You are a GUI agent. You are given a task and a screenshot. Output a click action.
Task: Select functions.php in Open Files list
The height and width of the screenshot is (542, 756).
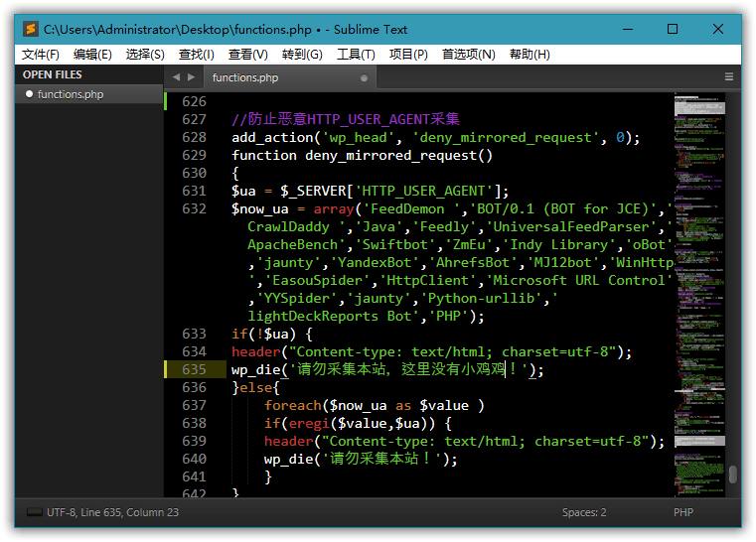[70, 94]
